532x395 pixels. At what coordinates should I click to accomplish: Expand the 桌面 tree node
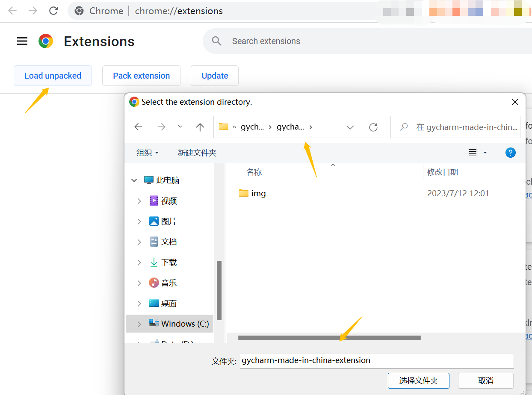click(x=139, y=304)
